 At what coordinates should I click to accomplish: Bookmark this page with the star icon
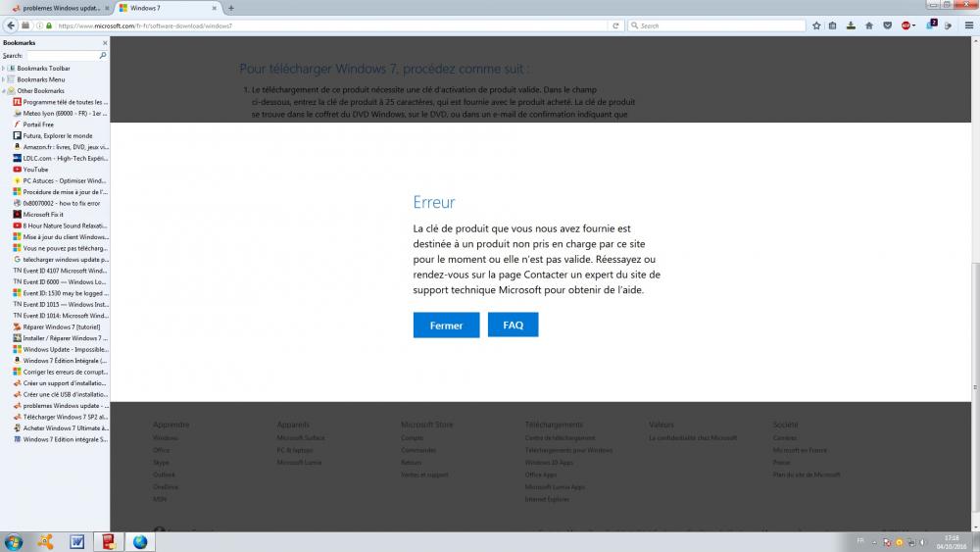pyautogui.click(x=816, y=25)
